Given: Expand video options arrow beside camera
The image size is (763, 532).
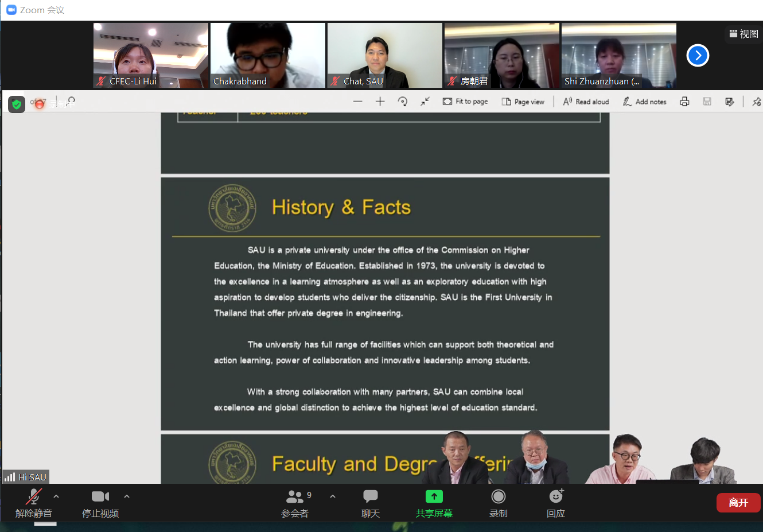Looking at the screenshot, I should coord(127,496).
